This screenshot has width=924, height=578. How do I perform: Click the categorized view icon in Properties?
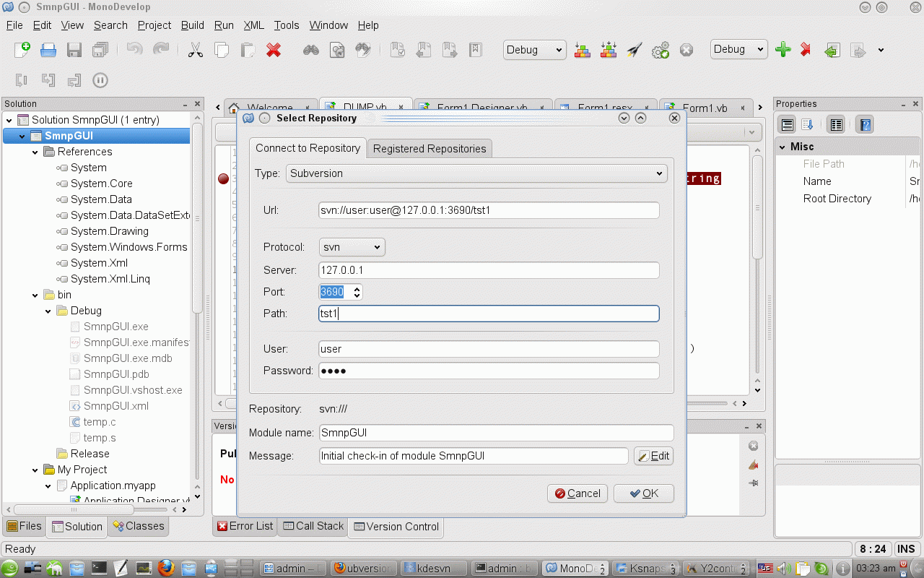tap(788, 124)
